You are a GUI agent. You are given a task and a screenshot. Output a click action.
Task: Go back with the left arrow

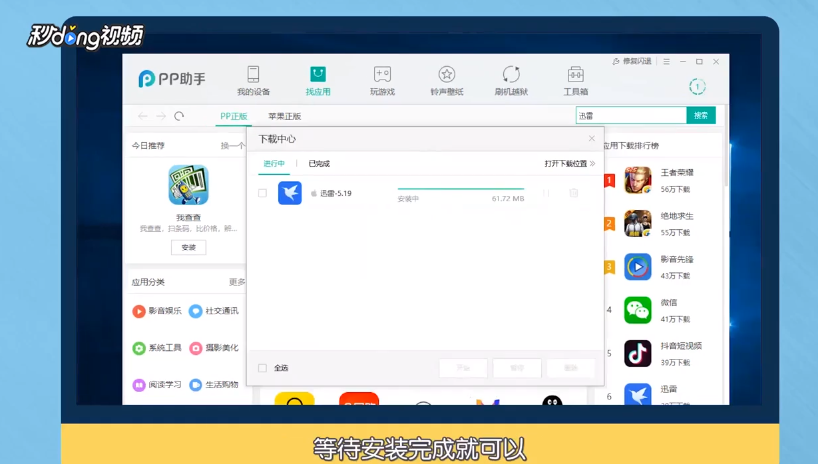point(142,116)
